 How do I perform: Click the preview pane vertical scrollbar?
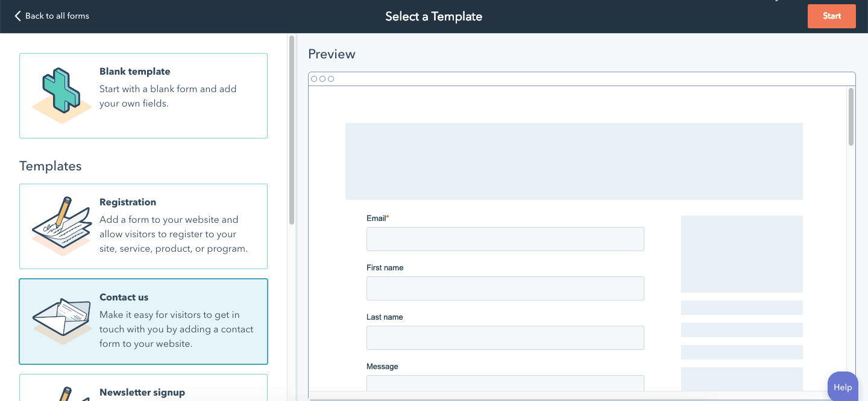(851, 117)
